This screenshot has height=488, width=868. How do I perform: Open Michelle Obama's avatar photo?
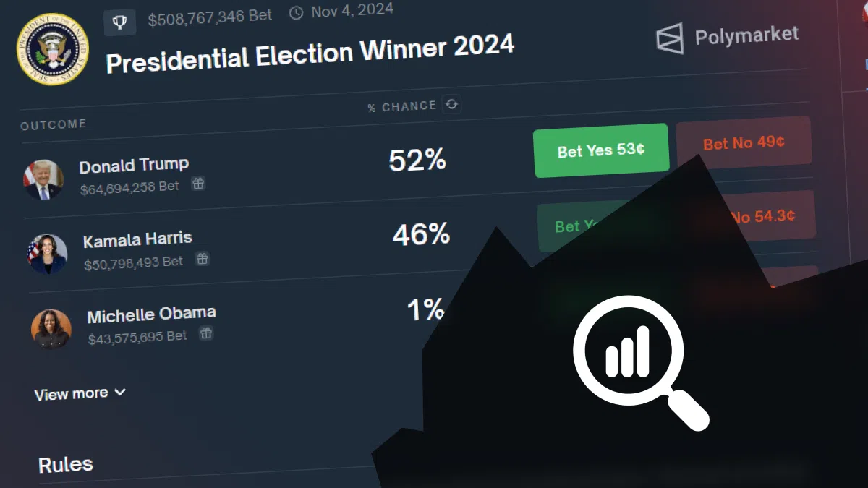(51, 328)
